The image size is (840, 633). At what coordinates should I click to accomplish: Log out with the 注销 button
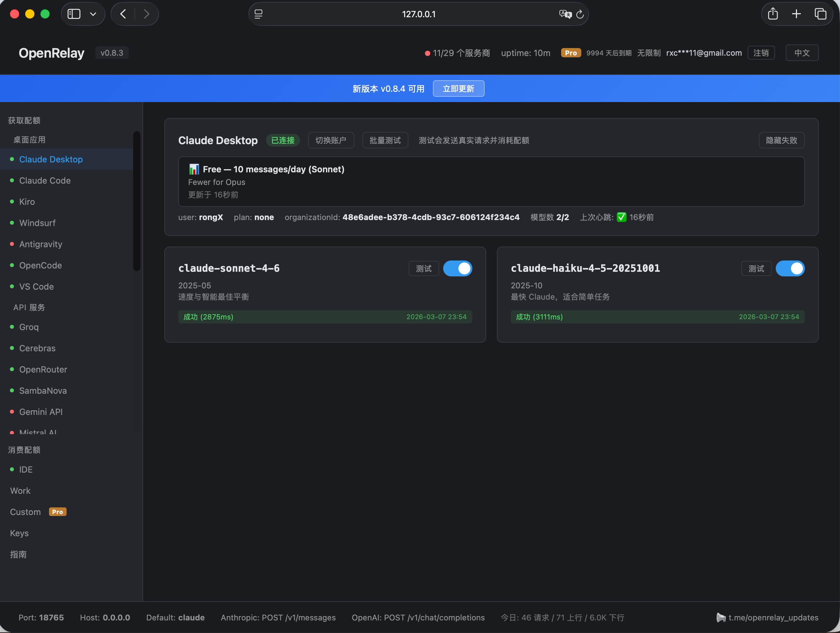tap(761, 53)
